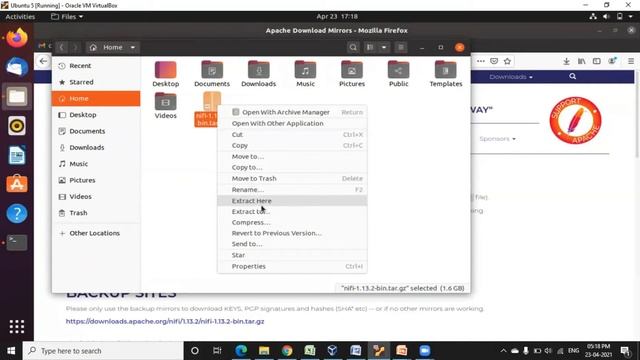Image resolution: width=640 pixels, height=360 pixels.
Task: Choose Move to... in context menu
Action: (292, 156)
